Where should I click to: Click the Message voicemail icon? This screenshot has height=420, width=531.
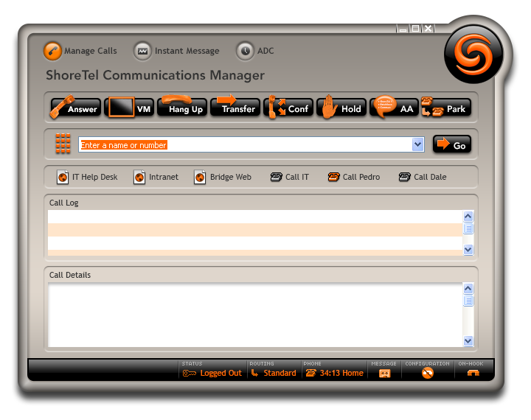point(384,374)
